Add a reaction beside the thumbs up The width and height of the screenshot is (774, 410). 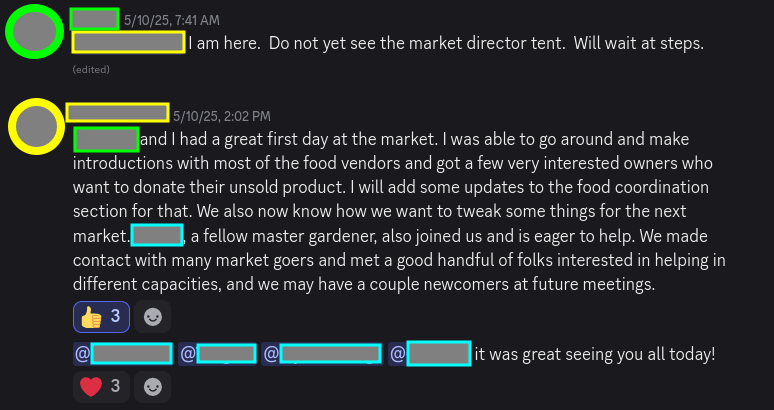[152, 317]
